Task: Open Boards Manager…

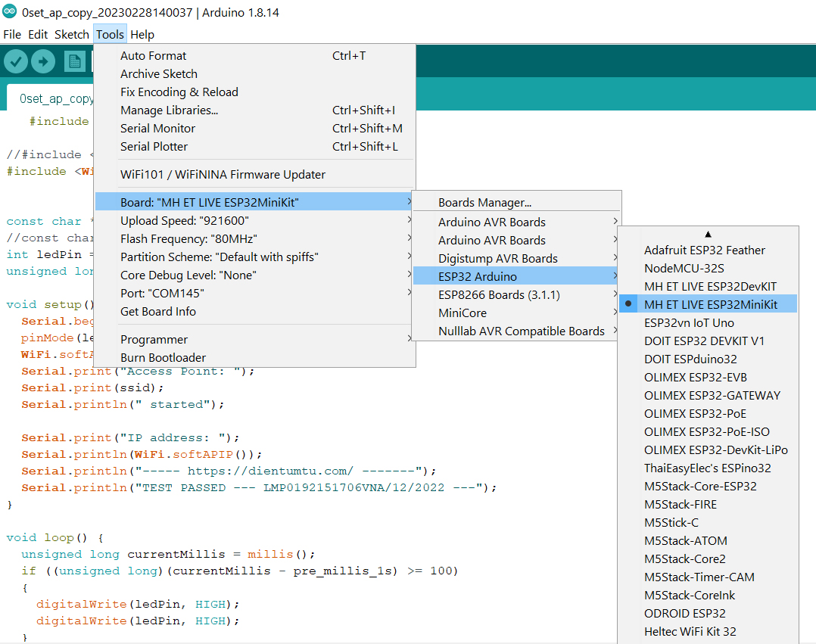Action: pyautogui.click(x=516, y=202)
